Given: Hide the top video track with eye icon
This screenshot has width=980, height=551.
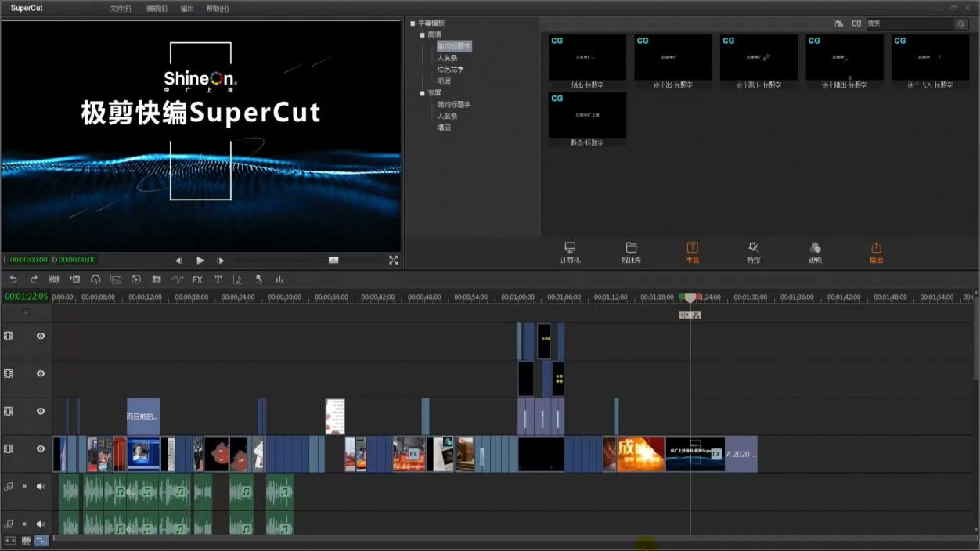Looking at the screenshot, I should click(41, 336).
